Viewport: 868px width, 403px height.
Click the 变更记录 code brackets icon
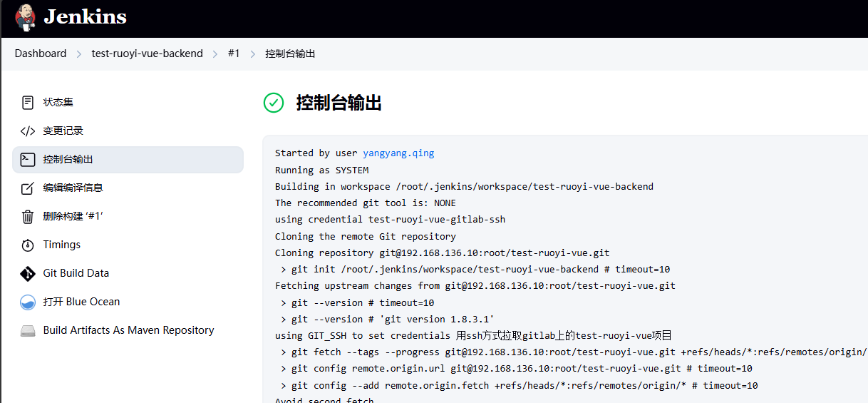coord(28,131)
